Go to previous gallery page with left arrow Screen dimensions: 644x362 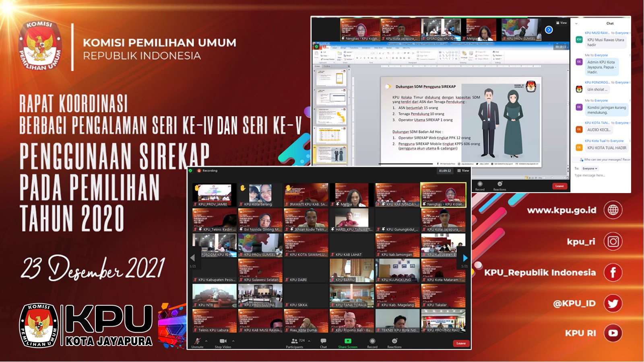(x=192, y=258)
